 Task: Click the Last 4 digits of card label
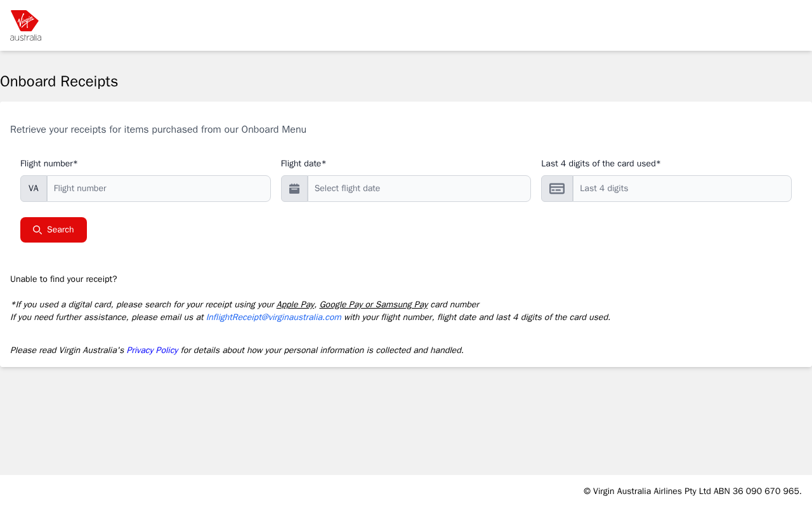point(601,164)
